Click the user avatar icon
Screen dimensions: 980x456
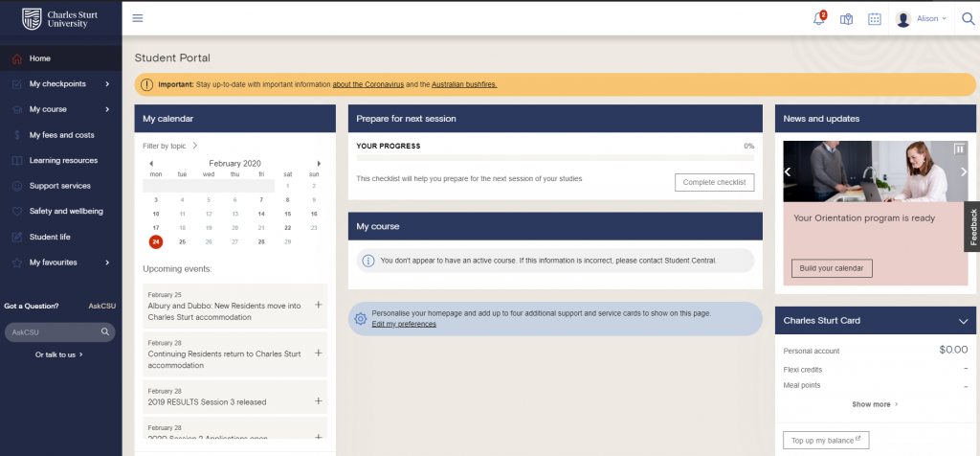pos(903,19)
